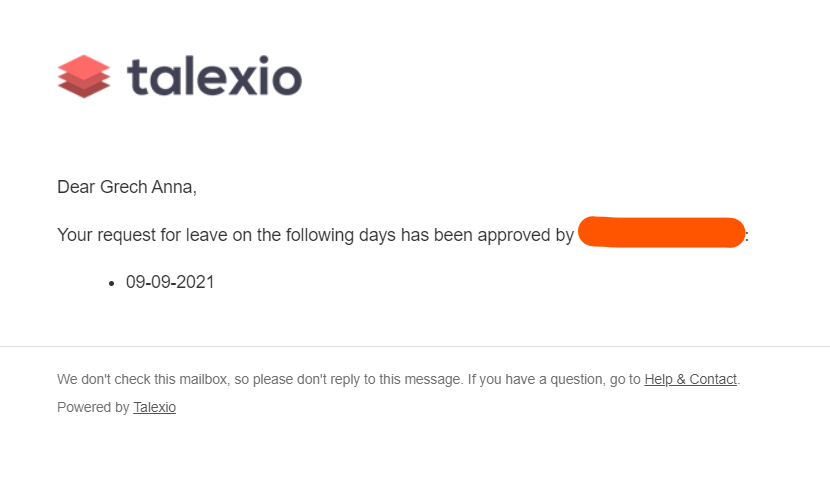Click the colon after the redacted name

tap(747, 237)
